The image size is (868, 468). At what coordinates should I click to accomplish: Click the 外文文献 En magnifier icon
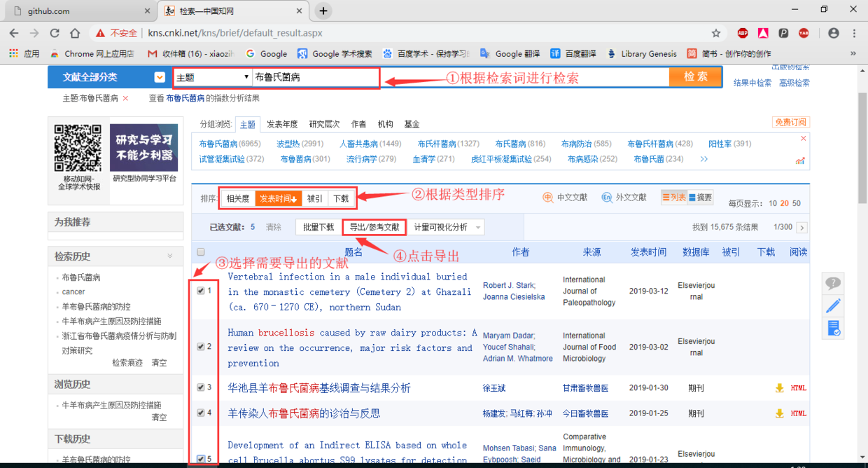(607, 198)
